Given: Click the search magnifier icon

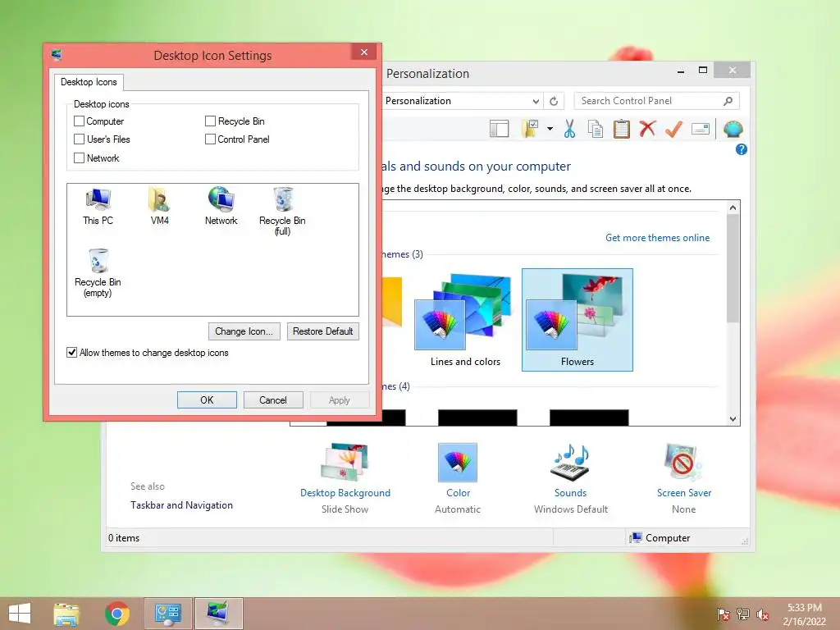Looking at the screenshot, I should pyautogui.click(x=728, y=101).
